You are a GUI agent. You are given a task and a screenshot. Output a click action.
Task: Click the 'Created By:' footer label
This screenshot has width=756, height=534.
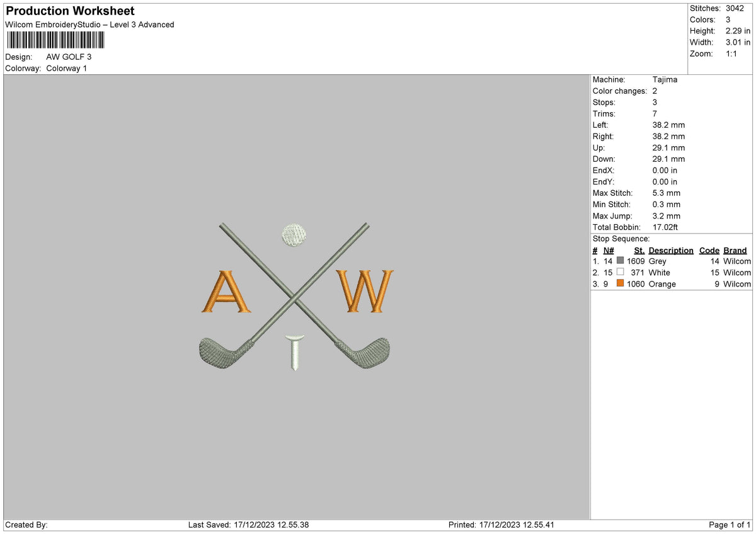click(x=26, y=525)
